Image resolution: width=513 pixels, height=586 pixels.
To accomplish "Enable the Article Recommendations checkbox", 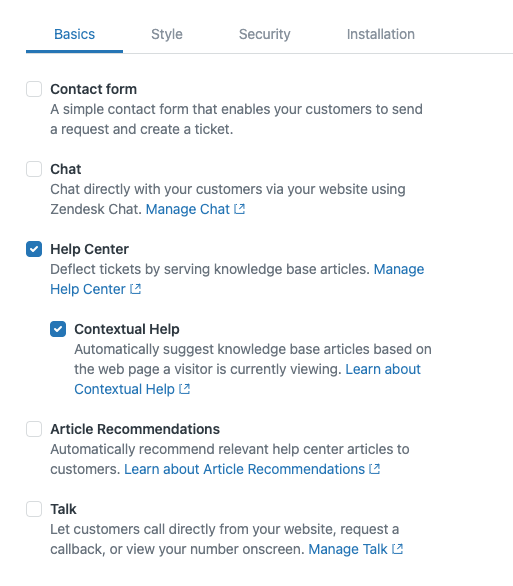I will tap(34, 429).
